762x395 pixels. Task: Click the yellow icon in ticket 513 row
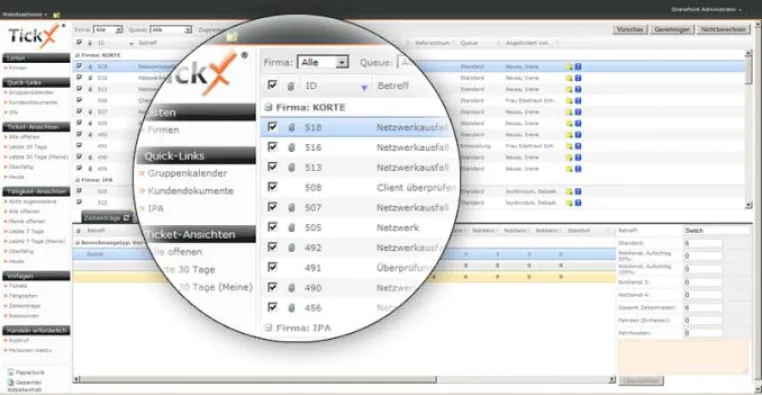(x=569, y=89)
